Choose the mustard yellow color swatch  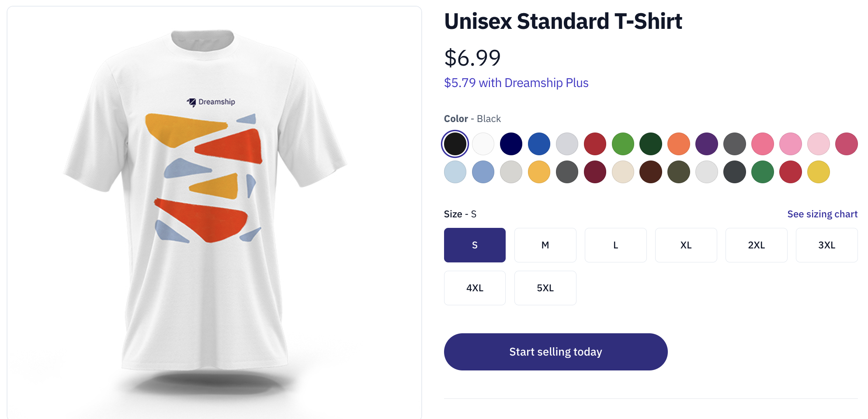click(819, 172)
